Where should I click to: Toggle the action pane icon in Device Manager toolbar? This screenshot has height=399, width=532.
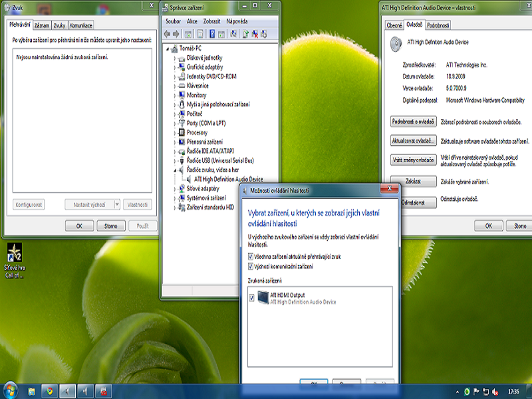pyautogui.click(x=221, y=34)
